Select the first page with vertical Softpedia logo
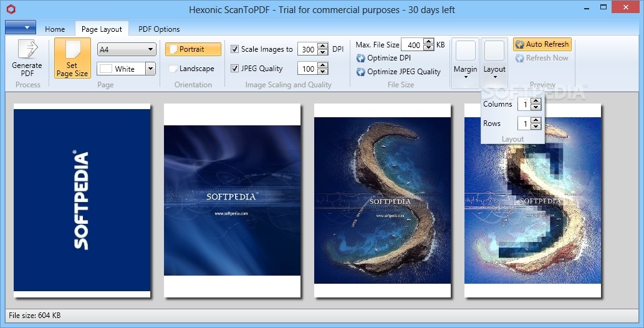Image resolution: width=644 pixels, height=328 pixels. (x=82, y=200)
